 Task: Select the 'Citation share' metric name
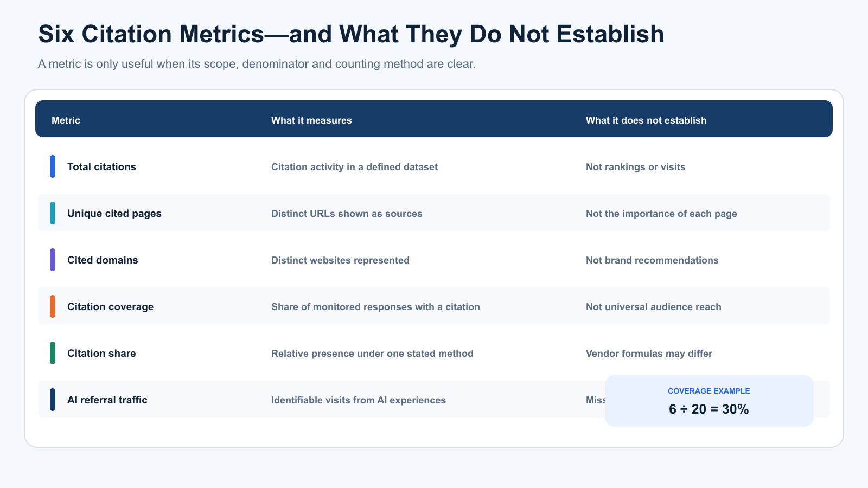[x=101, y=354]
